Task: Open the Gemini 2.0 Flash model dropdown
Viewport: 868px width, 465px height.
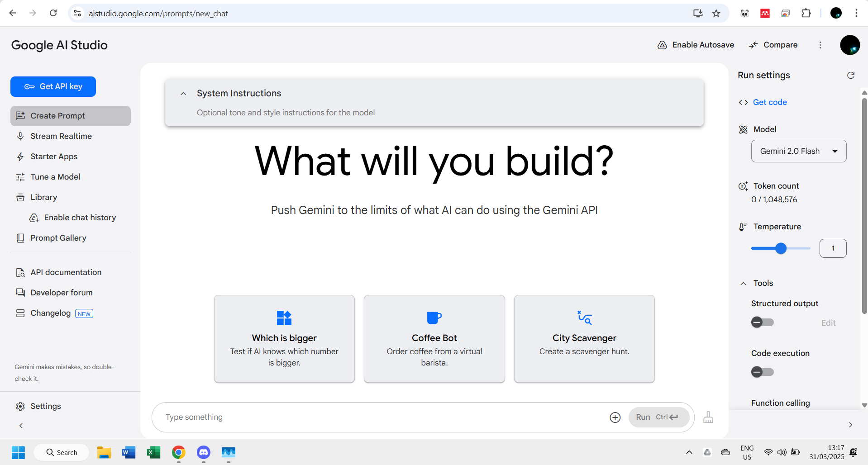Action: point(799,151)
